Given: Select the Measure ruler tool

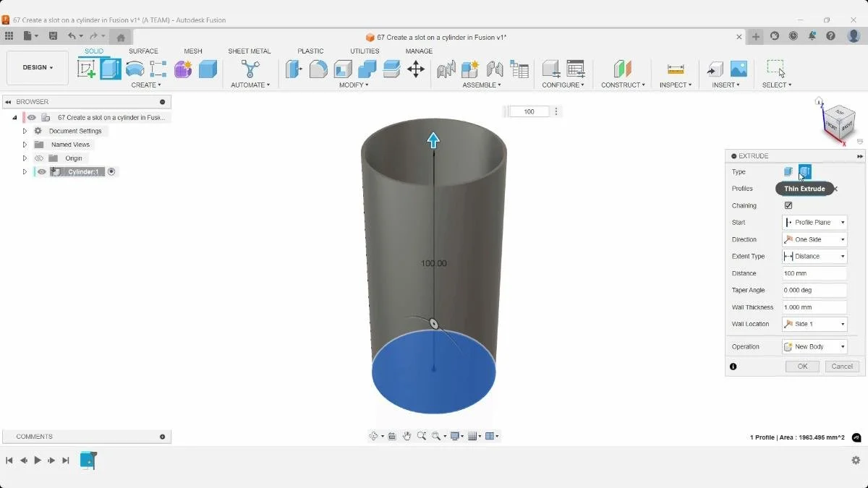Looking at the screenshot, I should coord(676,69).
